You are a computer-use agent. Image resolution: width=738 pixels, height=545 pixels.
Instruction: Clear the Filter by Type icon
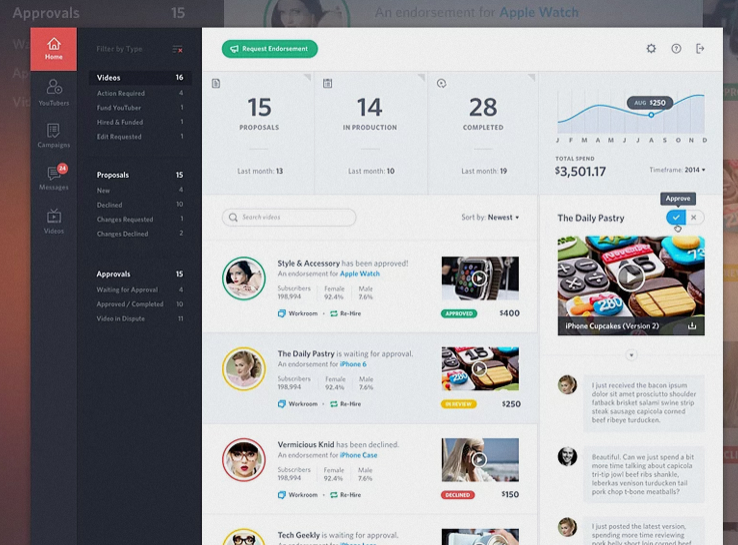click(177, 49)
